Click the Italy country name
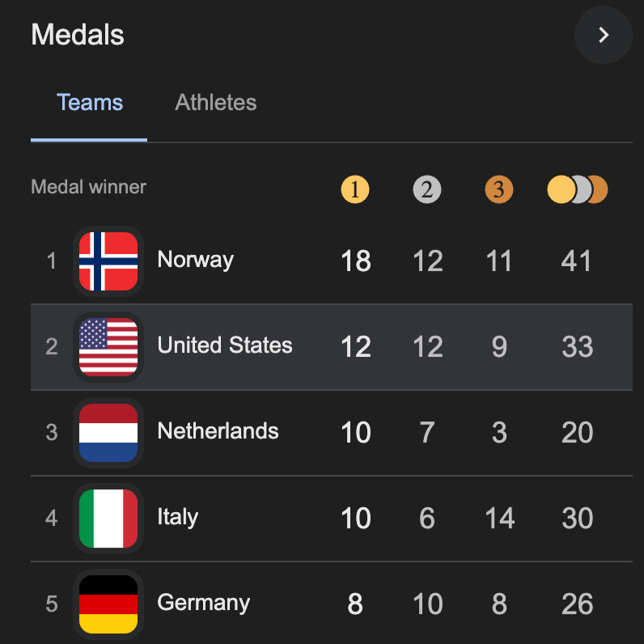Viewport: 644px width, 644px height. [178, 517]
